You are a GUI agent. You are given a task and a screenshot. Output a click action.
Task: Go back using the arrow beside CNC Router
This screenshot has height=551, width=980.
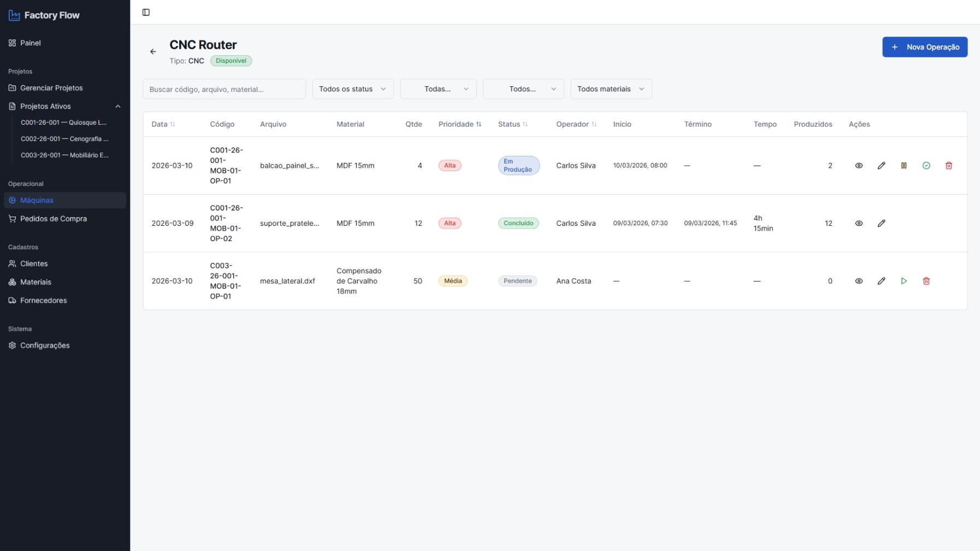point(153,51)
